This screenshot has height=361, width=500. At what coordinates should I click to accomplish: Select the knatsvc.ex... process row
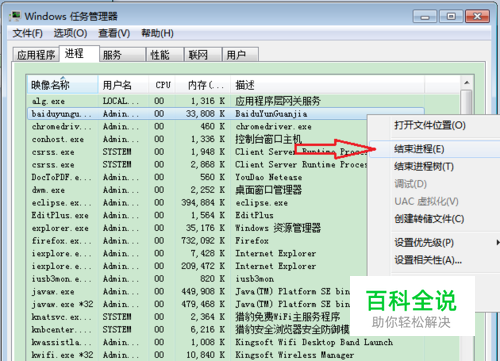[188, 317]
